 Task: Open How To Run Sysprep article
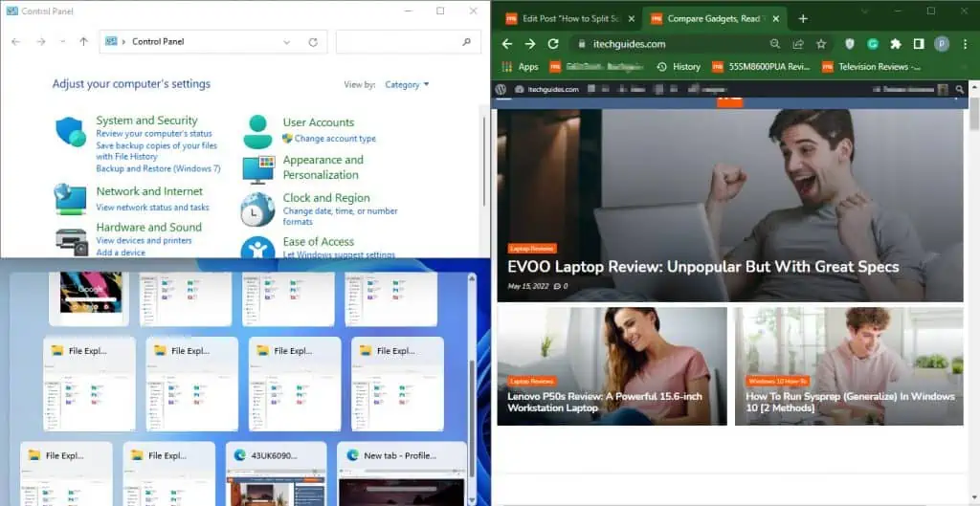[850, 403]
